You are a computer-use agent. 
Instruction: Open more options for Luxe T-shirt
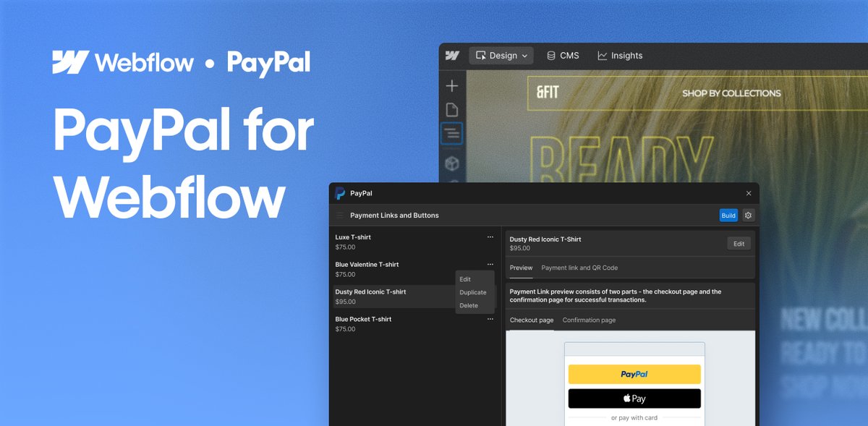tap(490, 237)
